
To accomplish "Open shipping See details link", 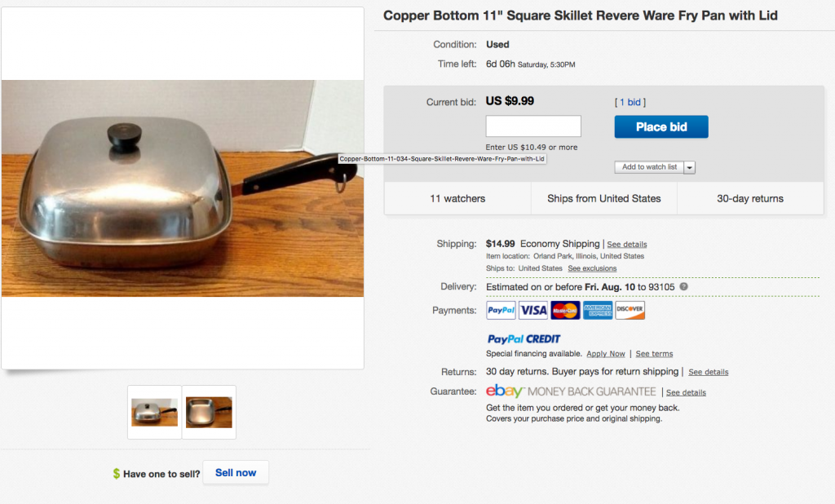I will (x=627, y=245).
